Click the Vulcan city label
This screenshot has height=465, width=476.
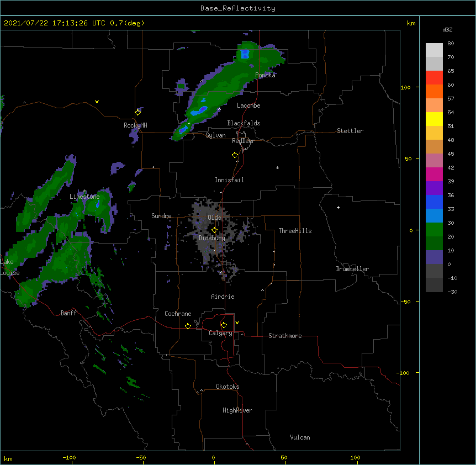click(300, 437)
